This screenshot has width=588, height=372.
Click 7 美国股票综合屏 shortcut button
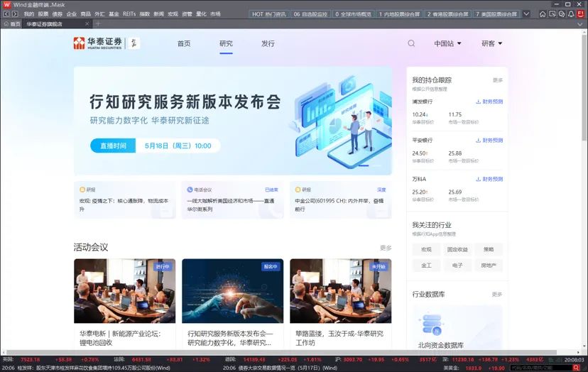[496, 14]
